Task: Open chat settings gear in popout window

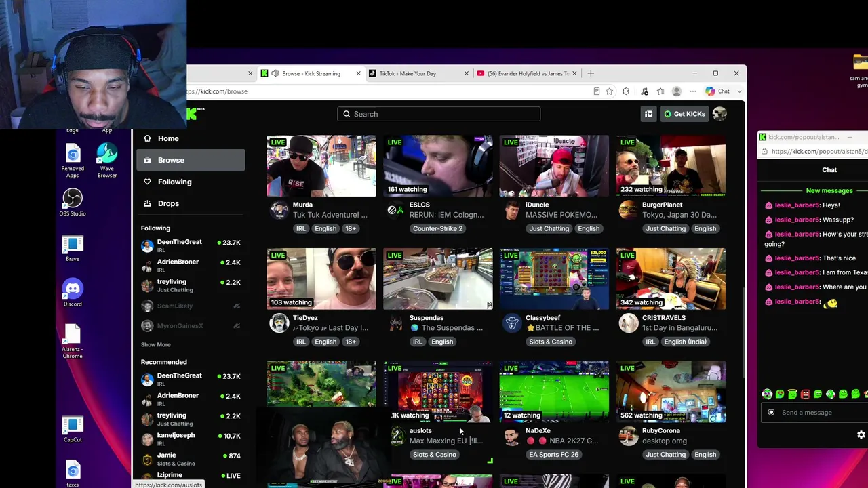Action: point(861,435)
